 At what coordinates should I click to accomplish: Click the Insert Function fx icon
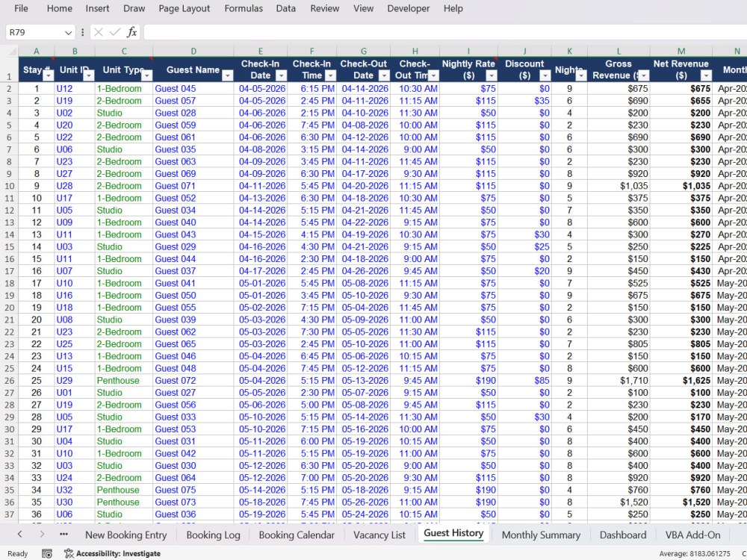(x=131, y=32)
